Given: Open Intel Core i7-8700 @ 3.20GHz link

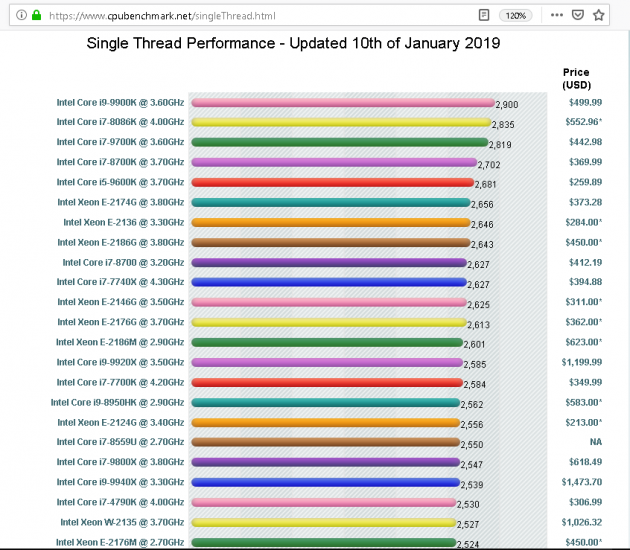Looking at the screenshot, I should 123,262.
